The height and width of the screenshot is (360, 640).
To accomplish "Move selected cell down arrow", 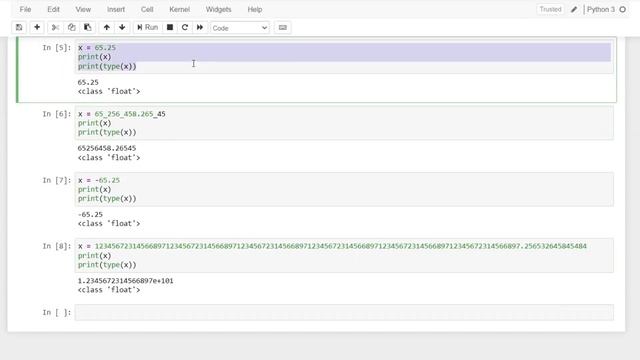I will pos(122,27).
